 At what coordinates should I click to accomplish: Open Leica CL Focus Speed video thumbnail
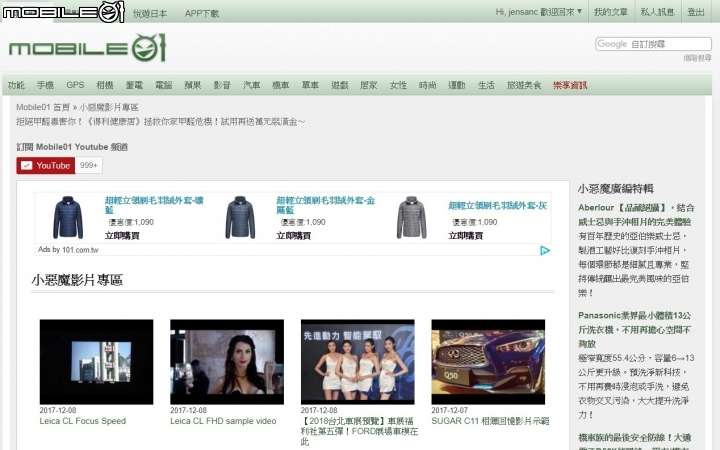tap(96, 362)
